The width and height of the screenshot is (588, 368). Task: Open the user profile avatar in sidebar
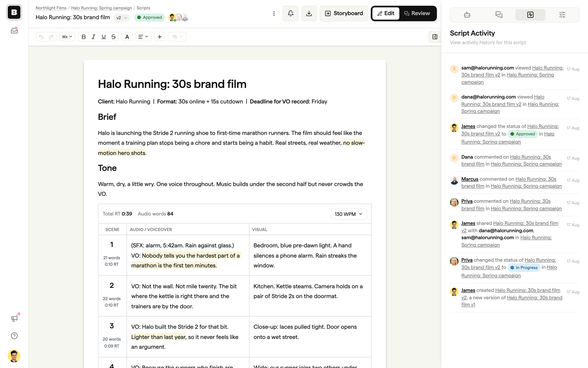tap(14, 356)
